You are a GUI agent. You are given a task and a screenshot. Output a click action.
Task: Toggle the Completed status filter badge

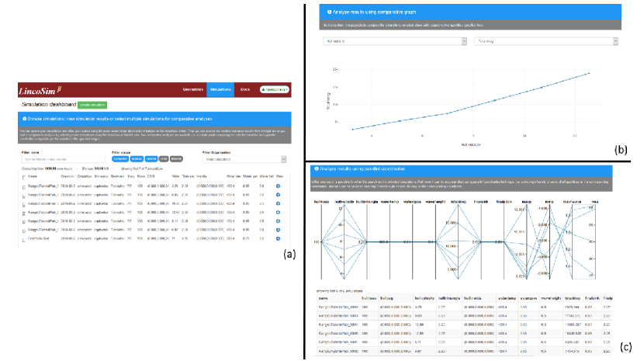coord(120,158)
